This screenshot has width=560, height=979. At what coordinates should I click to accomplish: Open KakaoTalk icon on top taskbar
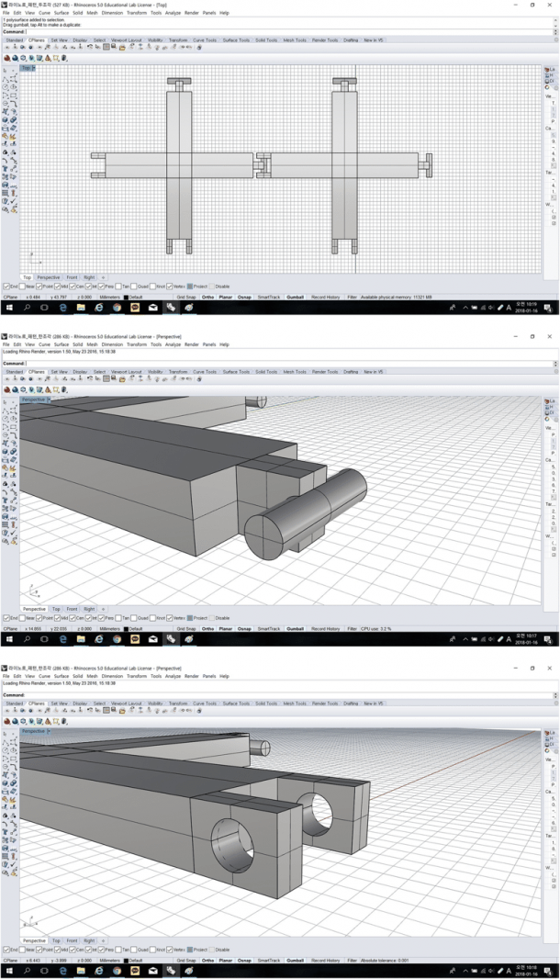click(135, 307)
